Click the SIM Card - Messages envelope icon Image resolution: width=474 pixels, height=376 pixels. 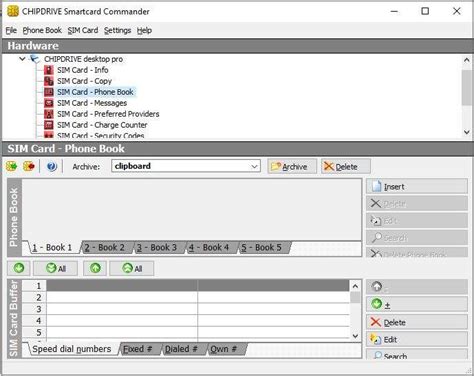tap(49, 103)
